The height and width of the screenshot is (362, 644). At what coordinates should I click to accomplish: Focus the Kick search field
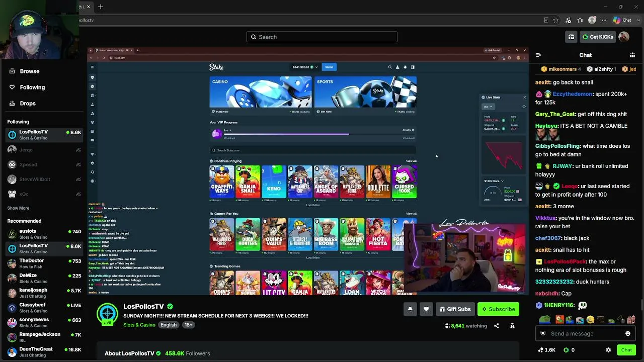coord(322,37)
